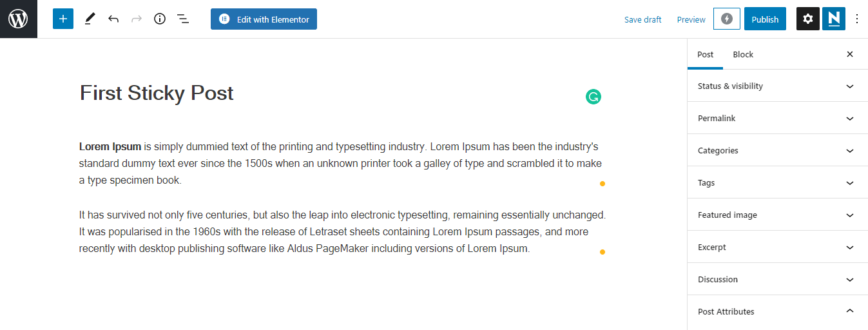Click the Publish button
Screen dimensions: 868x330
point(766,19)
